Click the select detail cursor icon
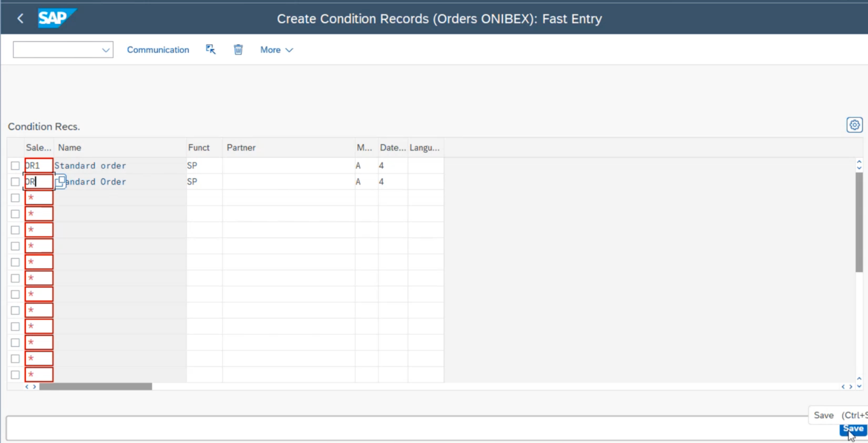868x443 pixels. pyautogui.click(x=211, y=50)
